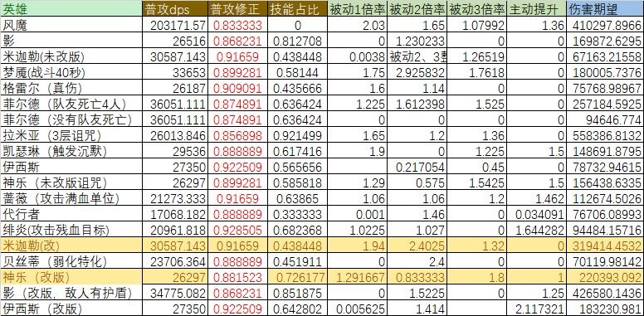Select the cell containing 203171.57
This screenshot has height=316, width=644.
[174, 26]
